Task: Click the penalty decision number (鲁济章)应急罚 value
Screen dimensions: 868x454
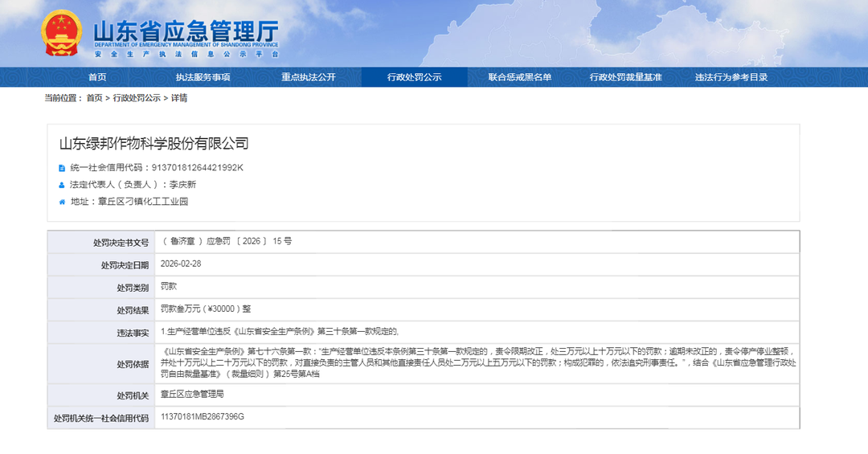Action: (x=227, y=241)
